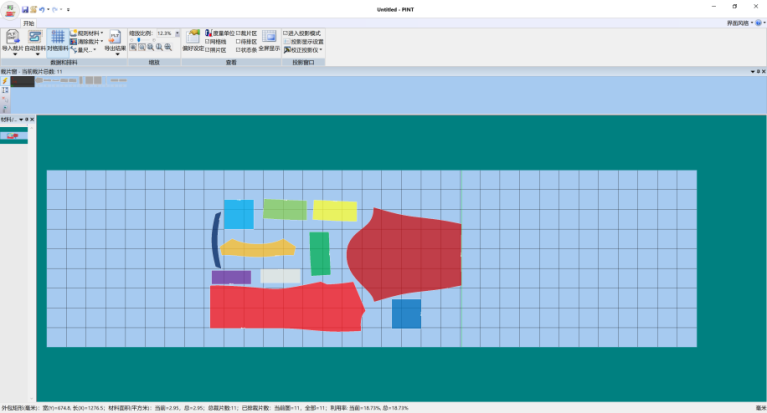767x413 pixels.
Task: Select the 对格排料 grid nesting tool
Action: pos(57,38)
